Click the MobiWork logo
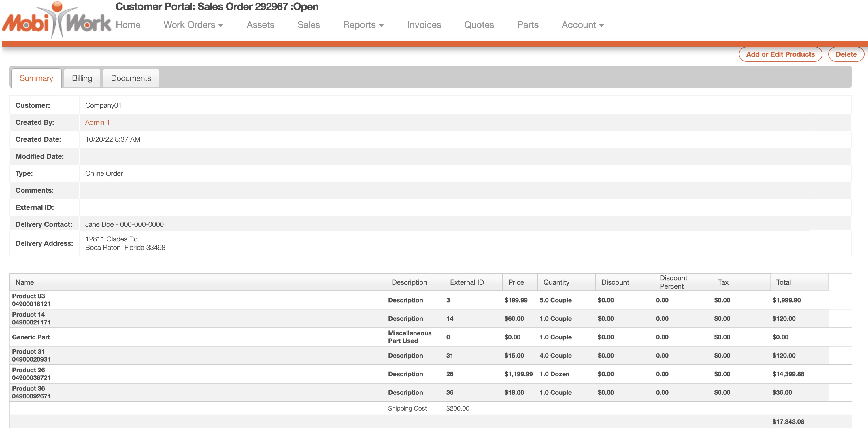Viewport: 868px width, 442px height. [x=56, y=21]
